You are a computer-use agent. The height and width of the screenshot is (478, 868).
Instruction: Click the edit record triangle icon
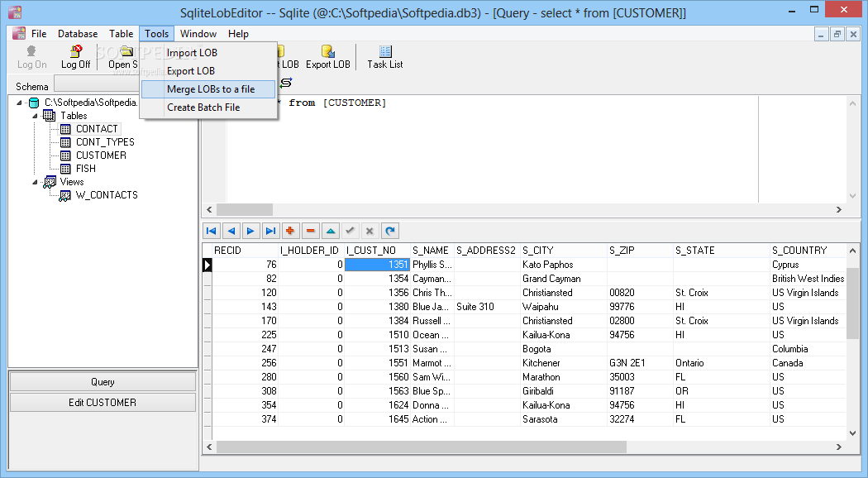coord(331,231)
